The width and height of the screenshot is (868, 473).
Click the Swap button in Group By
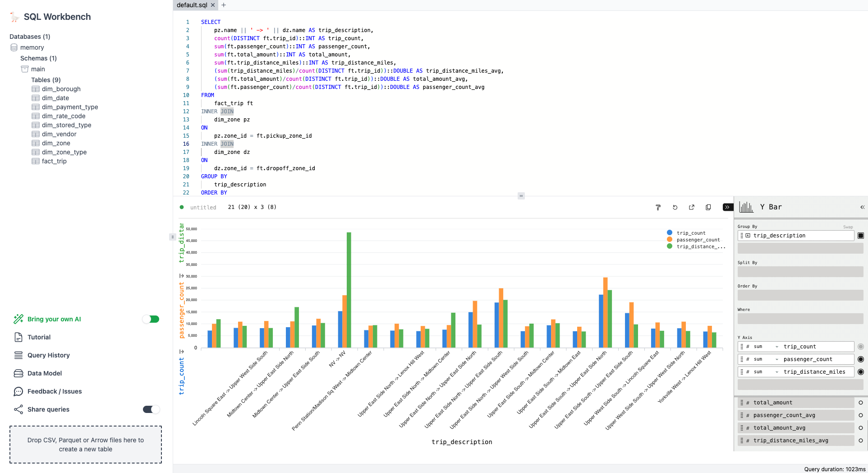pos(848,227)
